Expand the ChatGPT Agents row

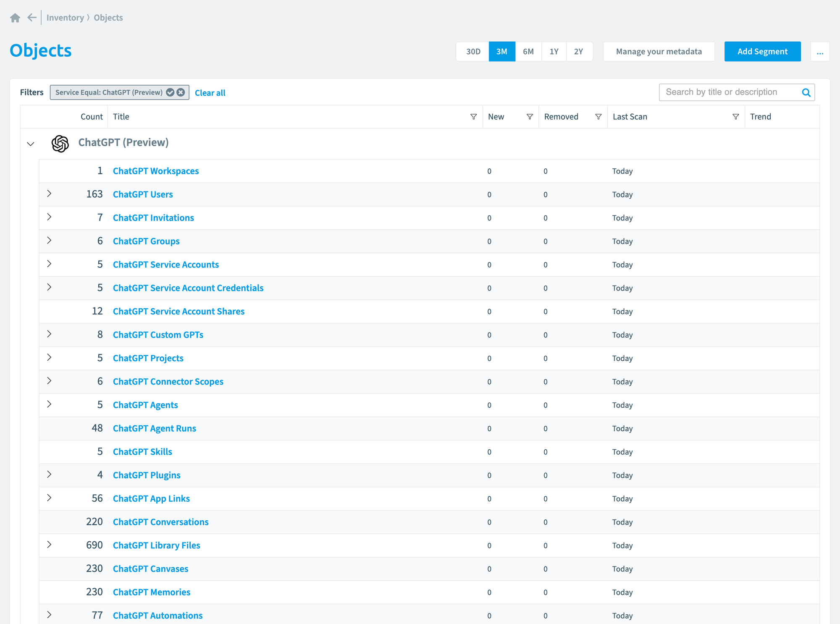pyautogui.click(x=49, y=404)
